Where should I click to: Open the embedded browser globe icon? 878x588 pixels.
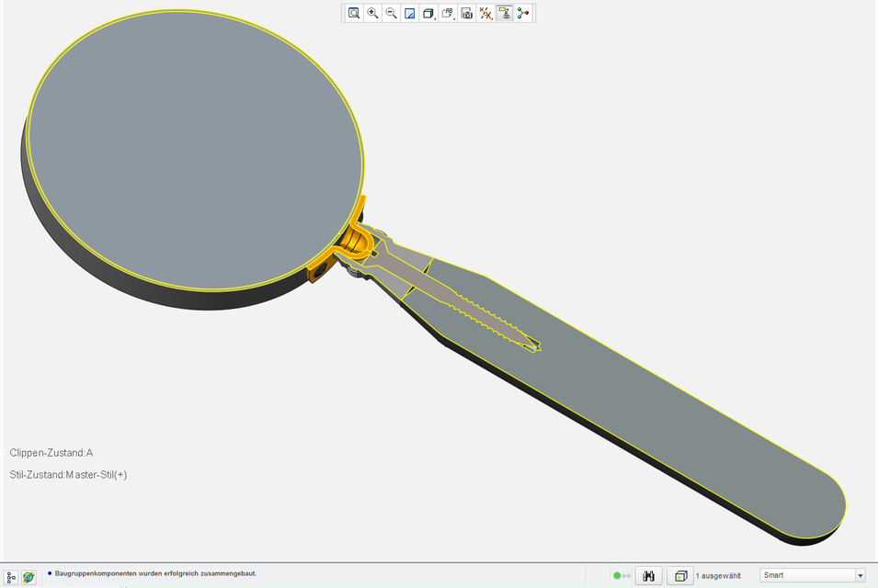coord(28,575)
